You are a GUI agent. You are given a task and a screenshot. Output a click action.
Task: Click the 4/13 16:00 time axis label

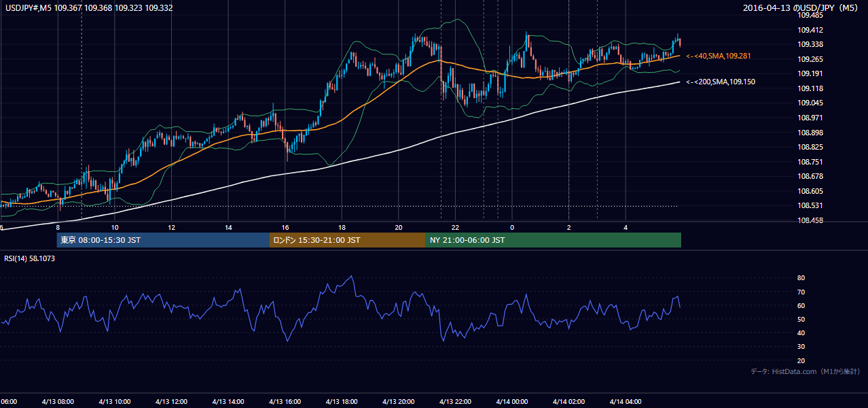click(285, 402)
